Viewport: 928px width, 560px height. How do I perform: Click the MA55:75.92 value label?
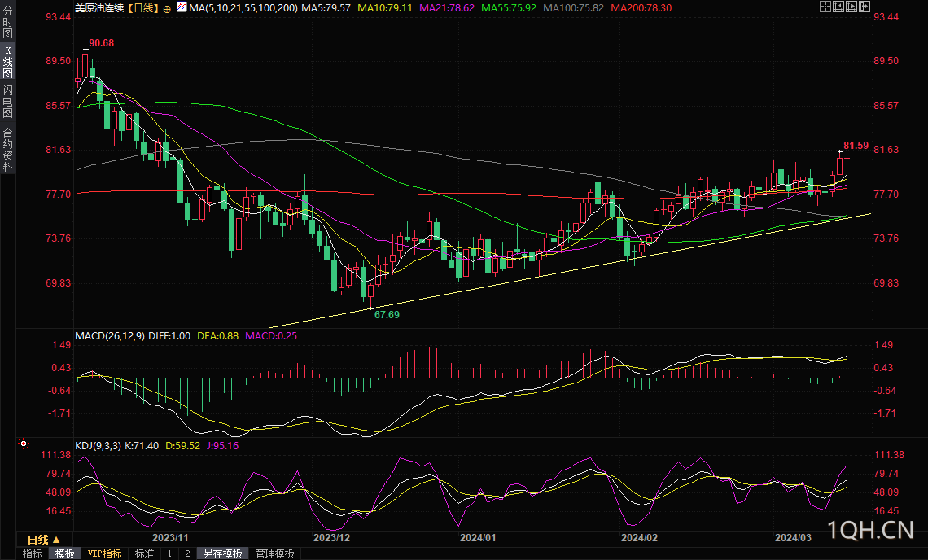(x=509, y=7)
